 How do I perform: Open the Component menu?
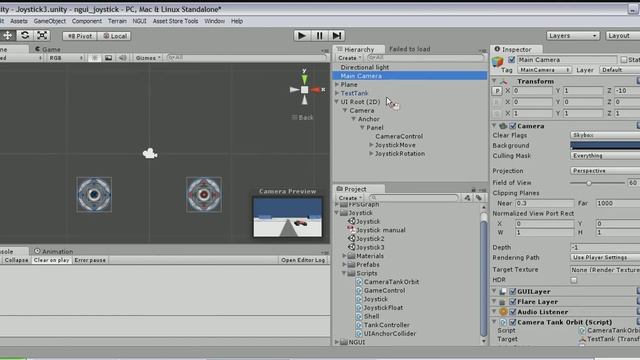[x=87, y=21]
